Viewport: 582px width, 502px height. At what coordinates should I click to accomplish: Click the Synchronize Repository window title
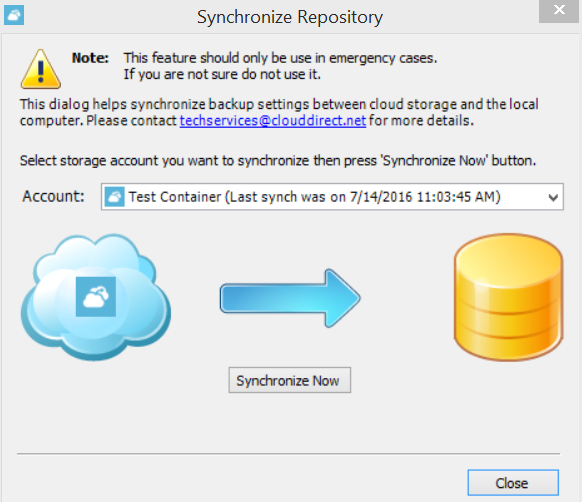(290, 17)
